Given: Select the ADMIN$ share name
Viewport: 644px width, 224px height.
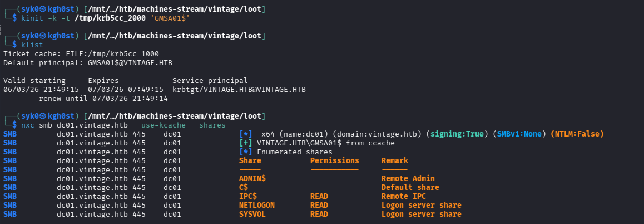Looking at the screenshot, I should pyautogui.click(x=252, y=179).
